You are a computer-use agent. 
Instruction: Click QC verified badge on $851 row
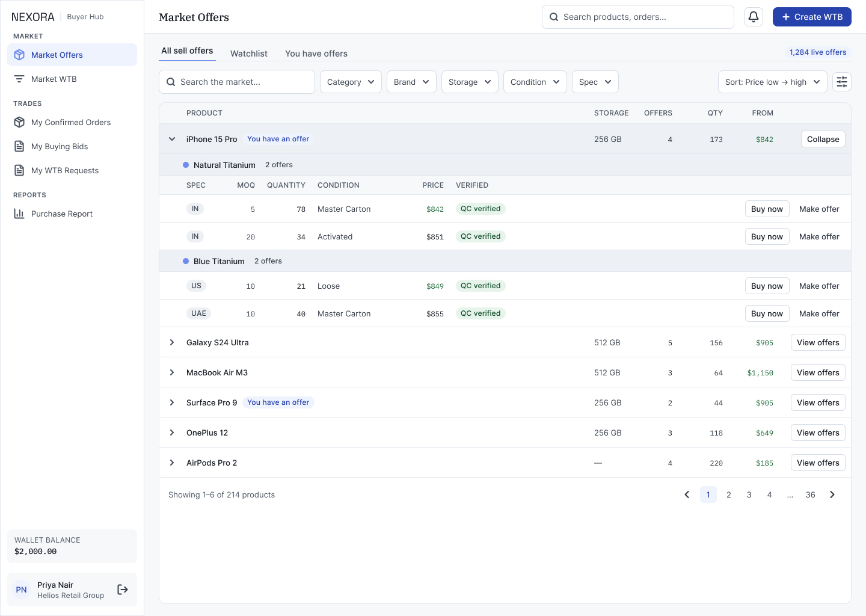(481, 236)
